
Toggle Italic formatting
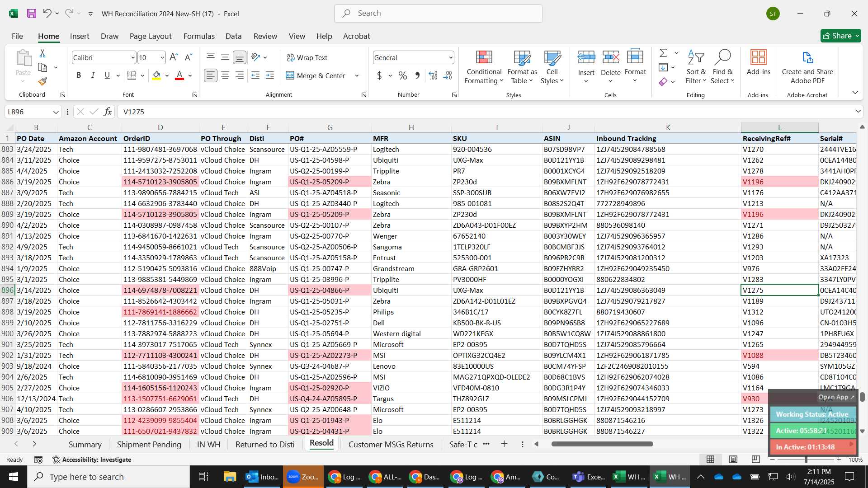93,75
